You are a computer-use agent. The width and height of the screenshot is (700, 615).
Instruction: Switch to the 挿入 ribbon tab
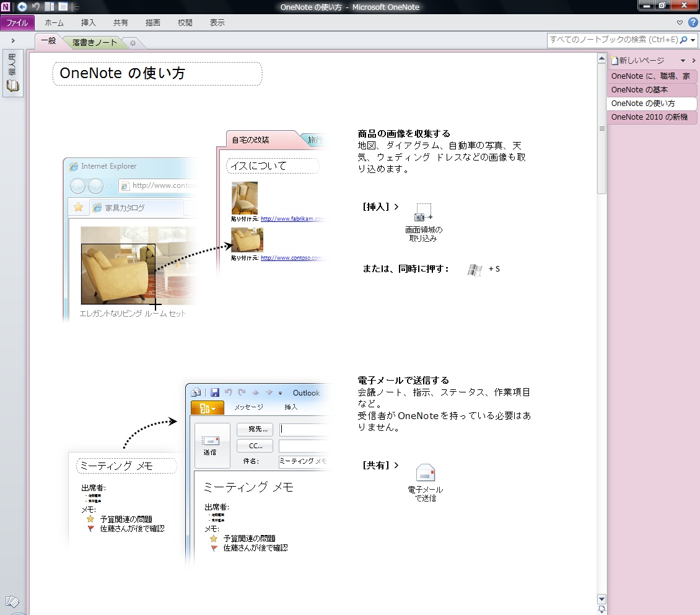88,23
